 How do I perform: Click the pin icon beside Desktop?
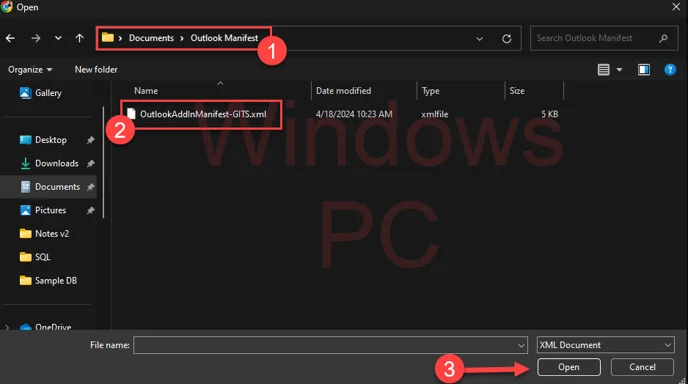(90, 140)
